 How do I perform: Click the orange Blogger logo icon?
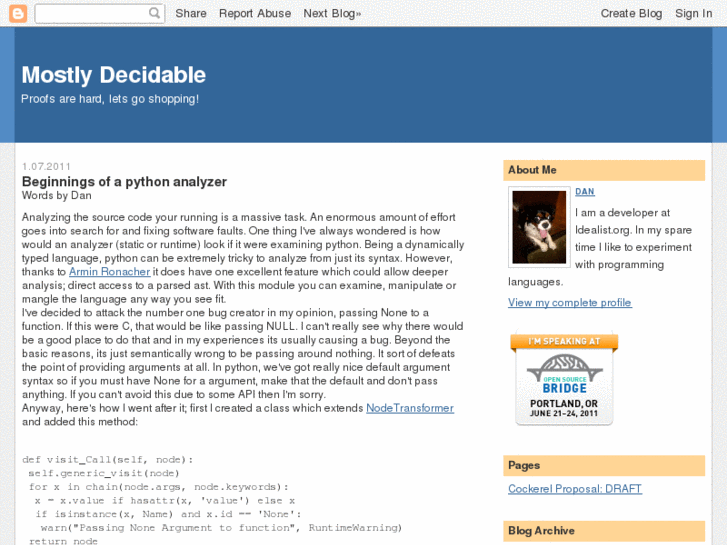point(18,13)
